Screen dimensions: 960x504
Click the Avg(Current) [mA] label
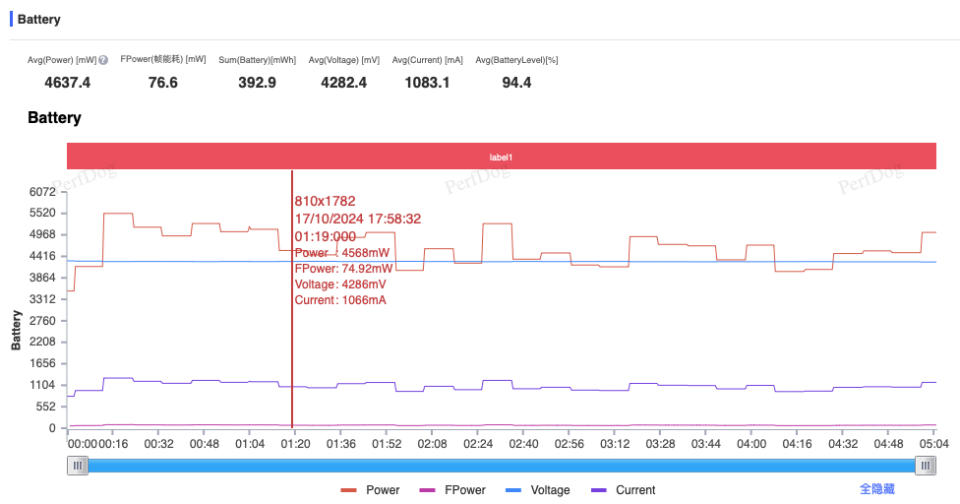427,60
